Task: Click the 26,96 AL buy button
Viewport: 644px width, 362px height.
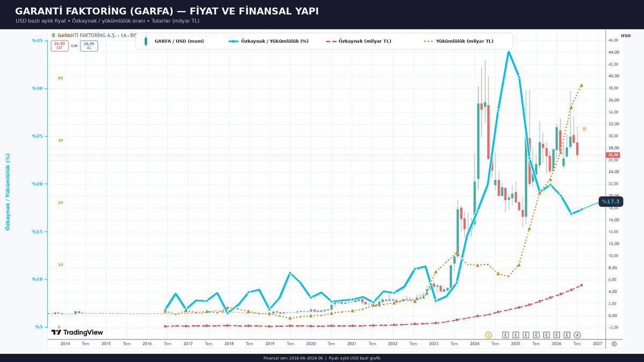Action: (x=89, y=46)
